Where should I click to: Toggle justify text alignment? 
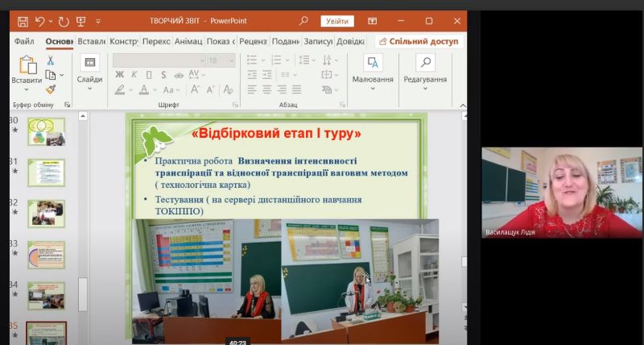(x=296, y=89)
